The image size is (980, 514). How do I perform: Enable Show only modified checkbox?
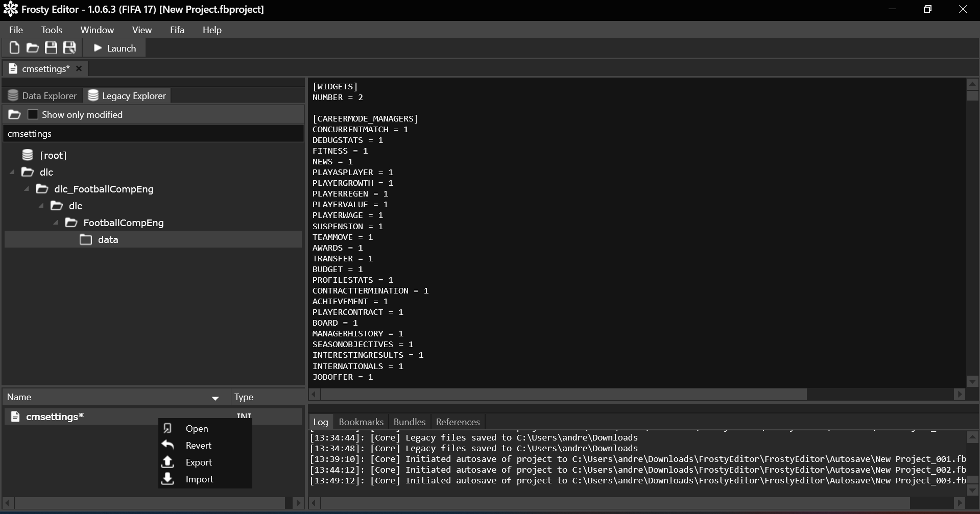33,115
